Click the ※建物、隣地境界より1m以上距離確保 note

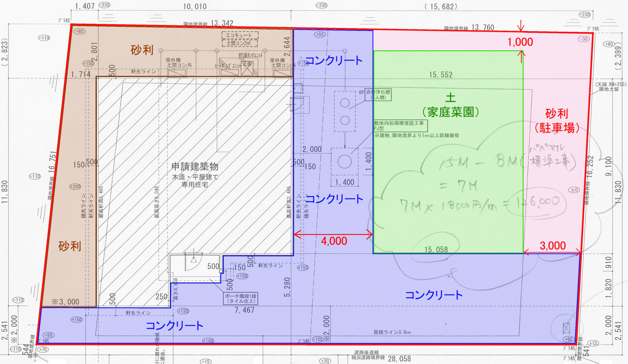point(417,136)
